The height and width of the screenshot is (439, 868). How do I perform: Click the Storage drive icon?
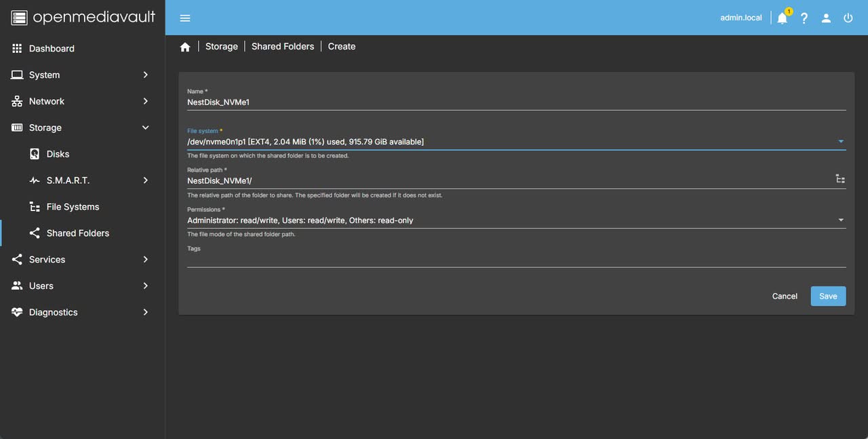[x=17, y=128]
